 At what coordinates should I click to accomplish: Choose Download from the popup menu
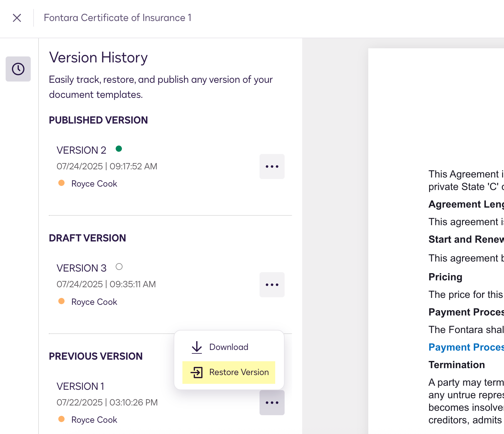point(228,347)
